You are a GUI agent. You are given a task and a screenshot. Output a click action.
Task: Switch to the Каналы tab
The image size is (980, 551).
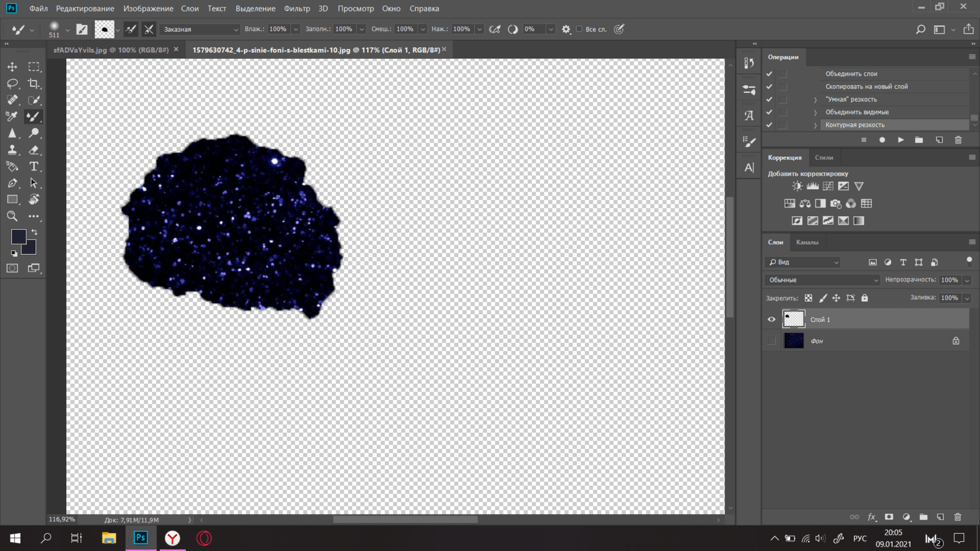[807, 242]
